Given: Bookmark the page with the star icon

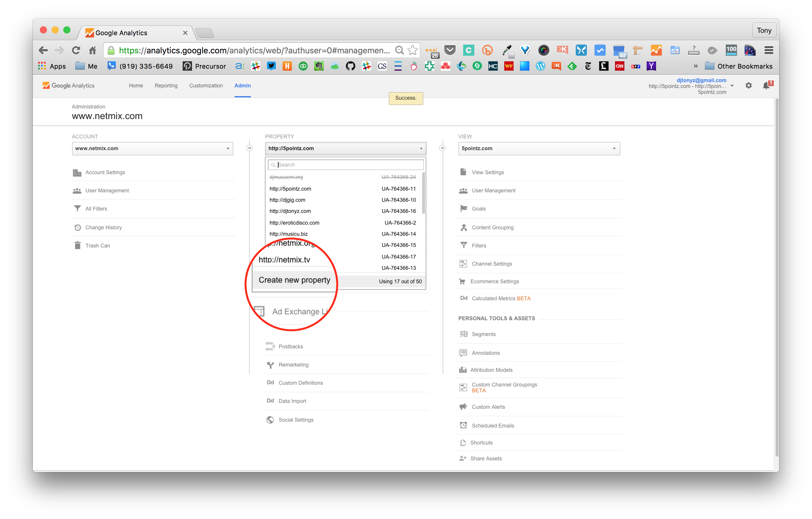Looking at the screenshot, I should [413, 50].
